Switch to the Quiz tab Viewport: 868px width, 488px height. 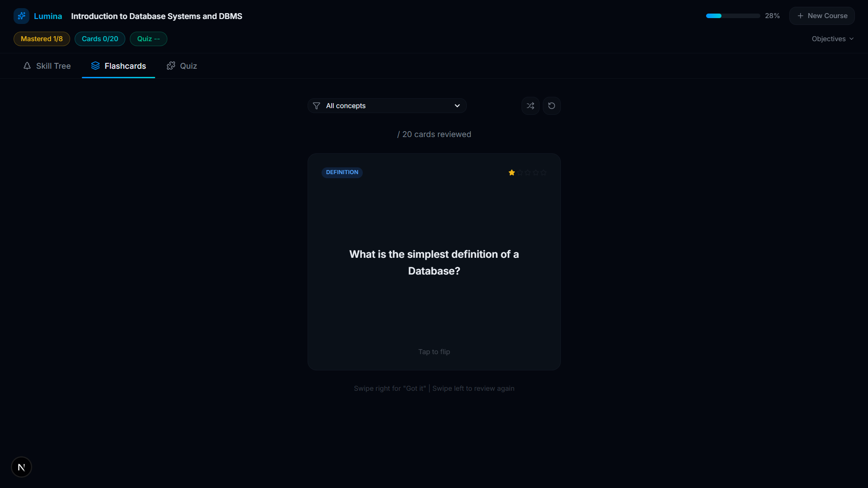182,66
